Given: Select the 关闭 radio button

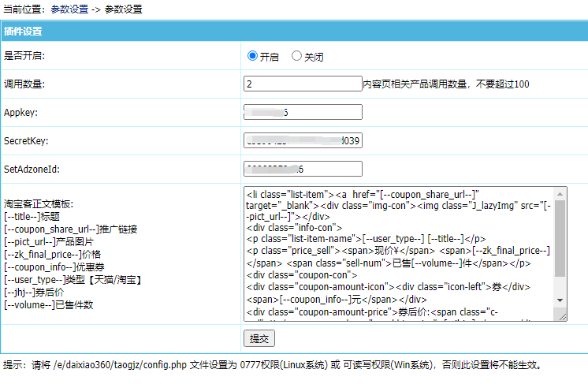Looking at the screenshot, I should (296, 56).
